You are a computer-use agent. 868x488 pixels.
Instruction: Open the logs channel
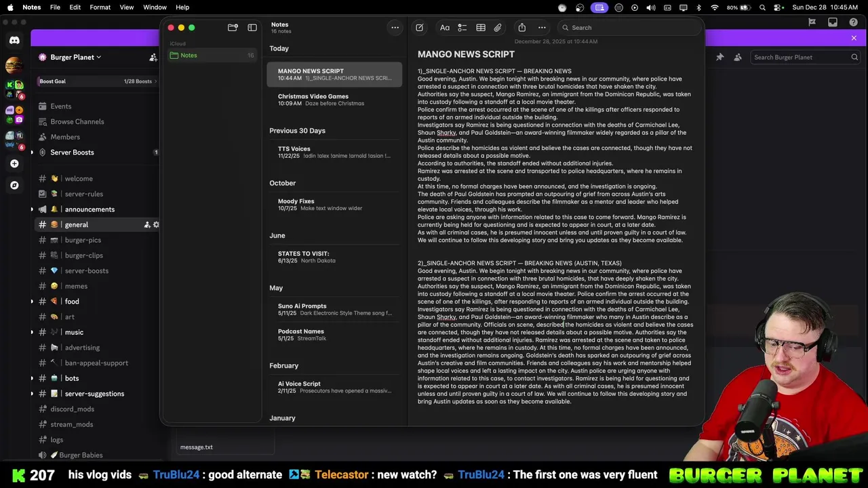[56, 440]
